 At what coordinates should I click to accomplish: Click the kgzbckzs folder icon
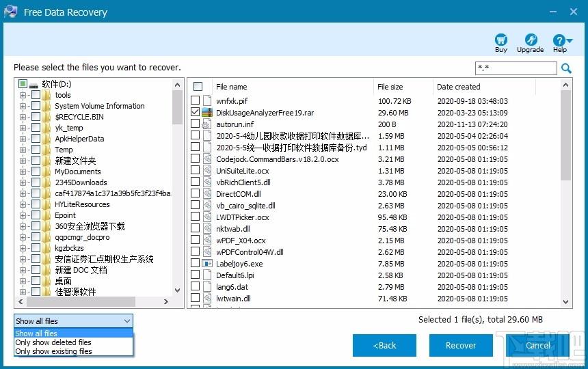(46, 248)
